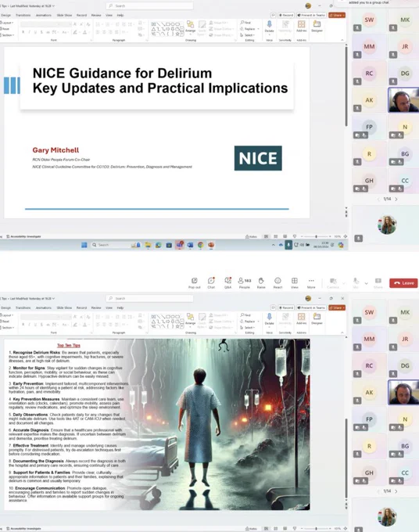Viewport: 419px width, 532px height.
Task: Open Designer in the top PowerPoint ribbon
Action: click(317, 27)
